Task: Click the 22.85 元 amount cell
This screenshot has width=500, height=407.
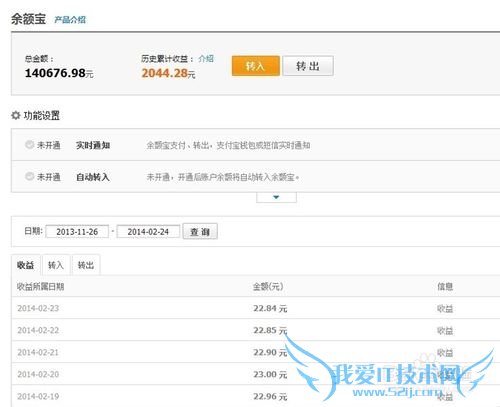Action: click(x=270, y=330)
